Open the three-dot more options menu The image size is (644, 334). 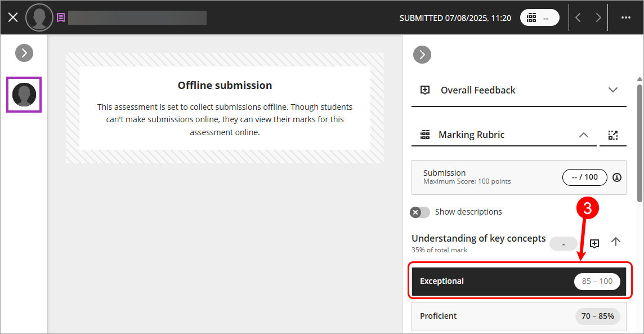click(x=625, y=17)
